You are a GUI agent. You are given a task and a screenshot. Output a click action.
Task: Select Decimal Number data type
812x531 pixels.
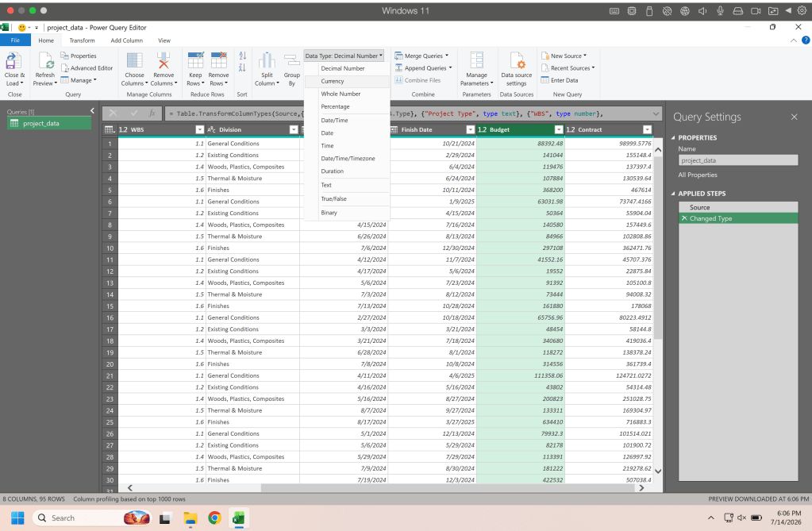pos(347,68)
